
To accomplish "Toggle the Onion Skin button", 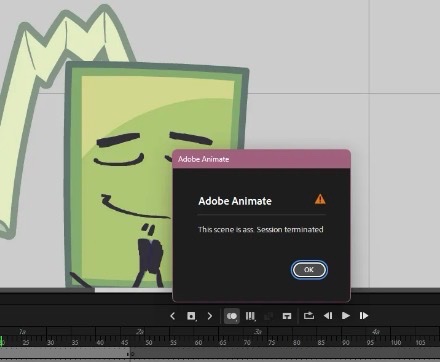I will [x=232, y=316].
